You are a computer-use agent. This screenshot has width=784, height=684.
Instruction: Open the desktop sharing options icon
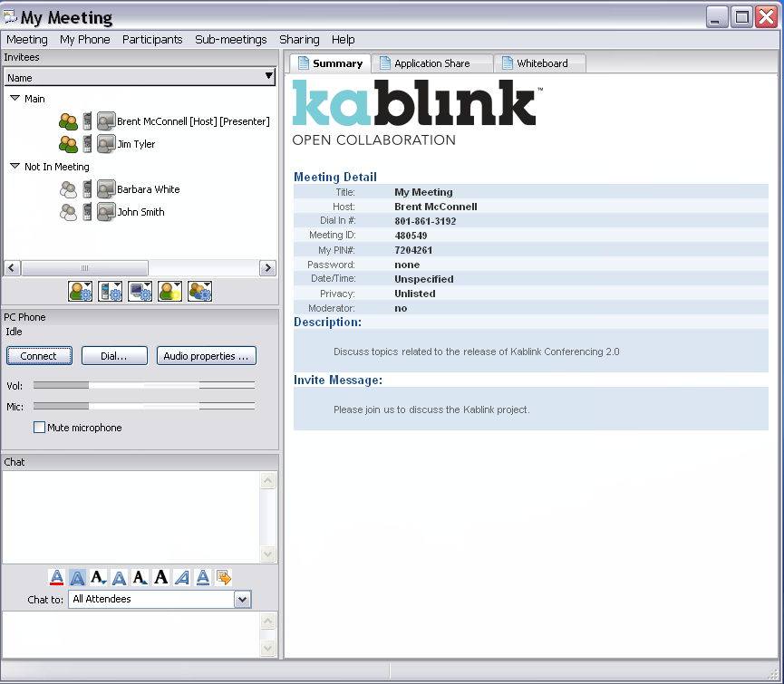tap(140, 291)
